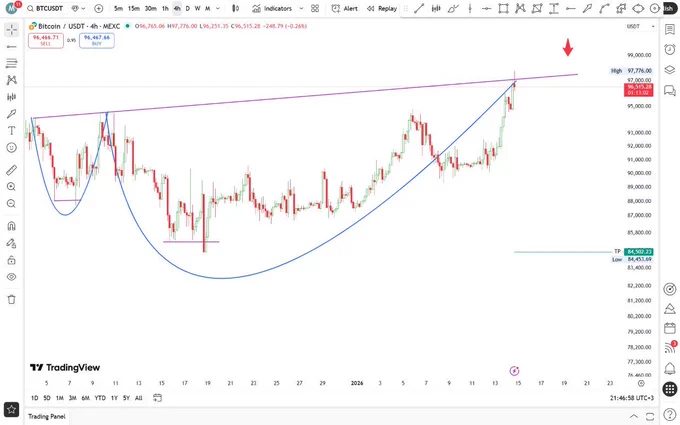Select the 4h timeframe
Screen dimensions: 680x425
point(177,8)
